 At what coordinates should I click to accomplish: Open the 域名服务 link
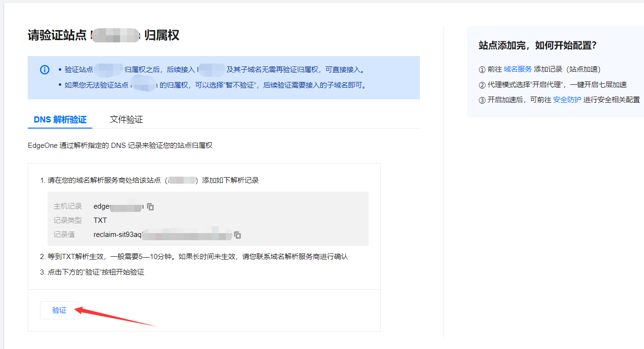click(518, 69)
